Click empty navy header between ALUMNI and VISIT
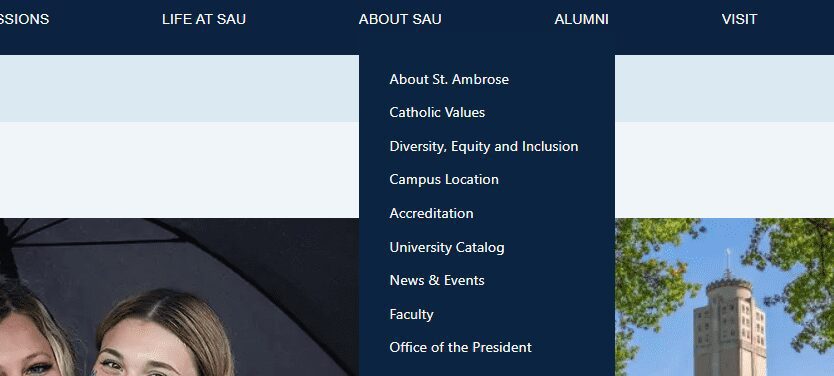834x376 pixels. tap(665, 21)
